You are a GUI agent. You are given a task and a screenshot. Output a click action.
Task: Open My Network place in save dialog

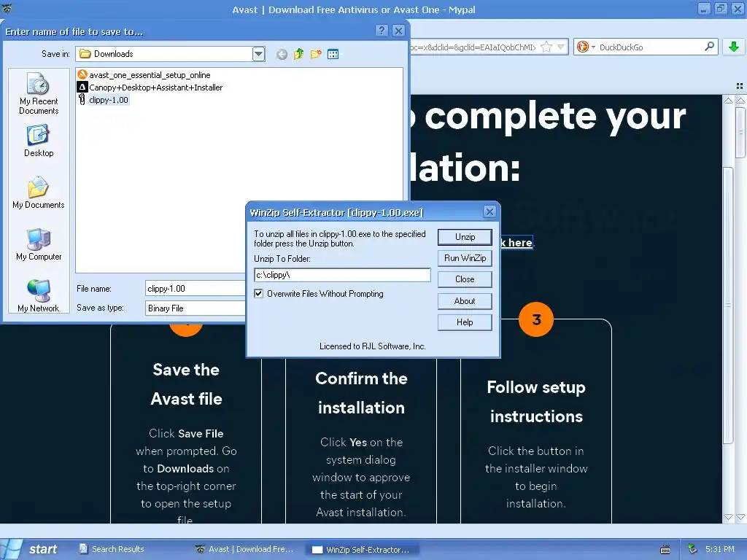click(x=39, y=296)
